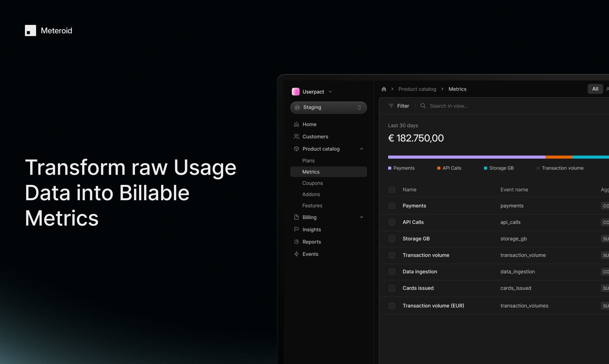Screen dimensions: 609x364
Task: Click the Metrics breadcrumb text
Action: pos(457,89)
